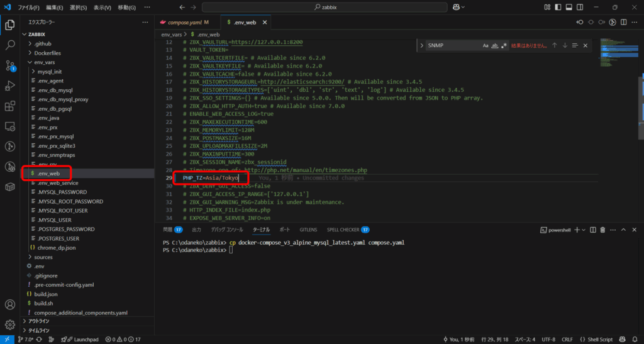Toggle secondary side bar visibility

[x=580, y=8]
